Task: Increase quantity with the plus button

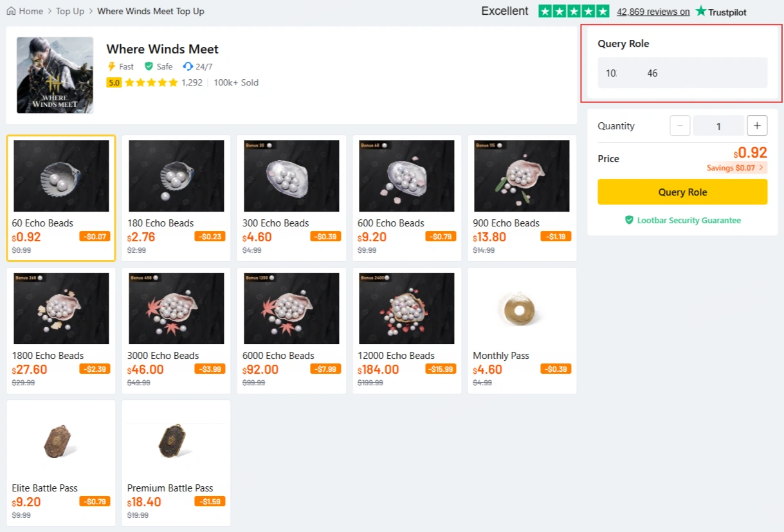Action: tap(757, 126)
